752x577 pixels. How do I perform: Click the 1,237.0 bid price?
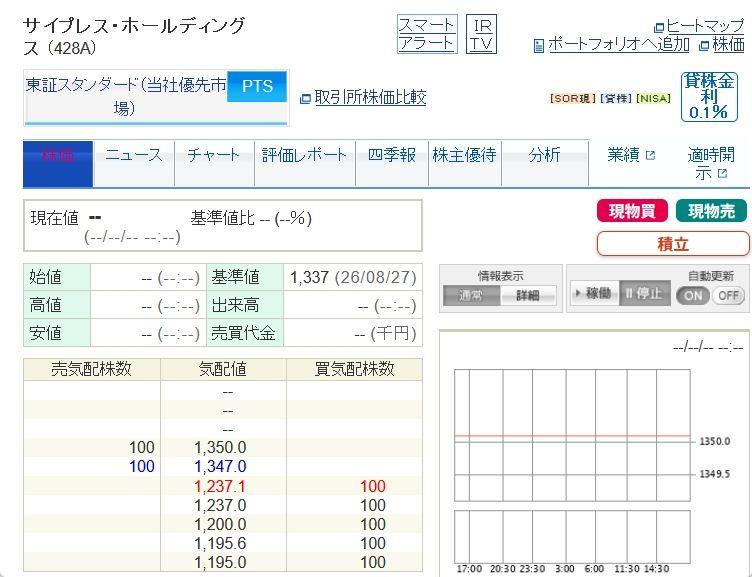(x=220, y=505)
